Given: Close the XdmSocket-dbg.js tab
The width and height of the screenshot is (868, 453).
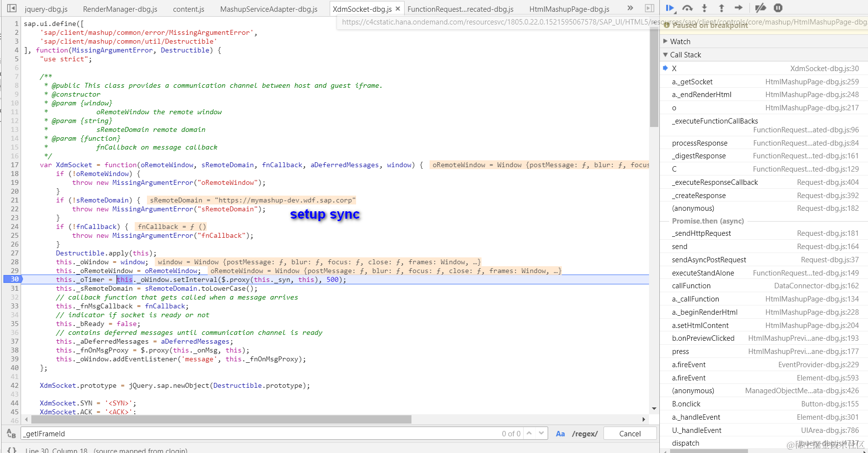Looking at the screenshot, I should coord(398,9).
